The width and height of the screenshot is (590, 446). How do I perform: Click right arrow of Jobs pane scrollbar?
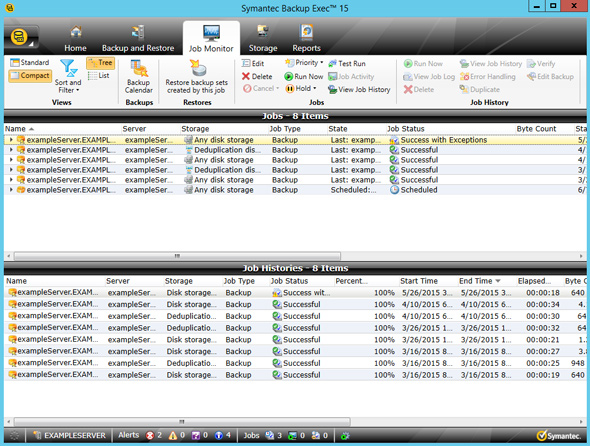(581, 256)
